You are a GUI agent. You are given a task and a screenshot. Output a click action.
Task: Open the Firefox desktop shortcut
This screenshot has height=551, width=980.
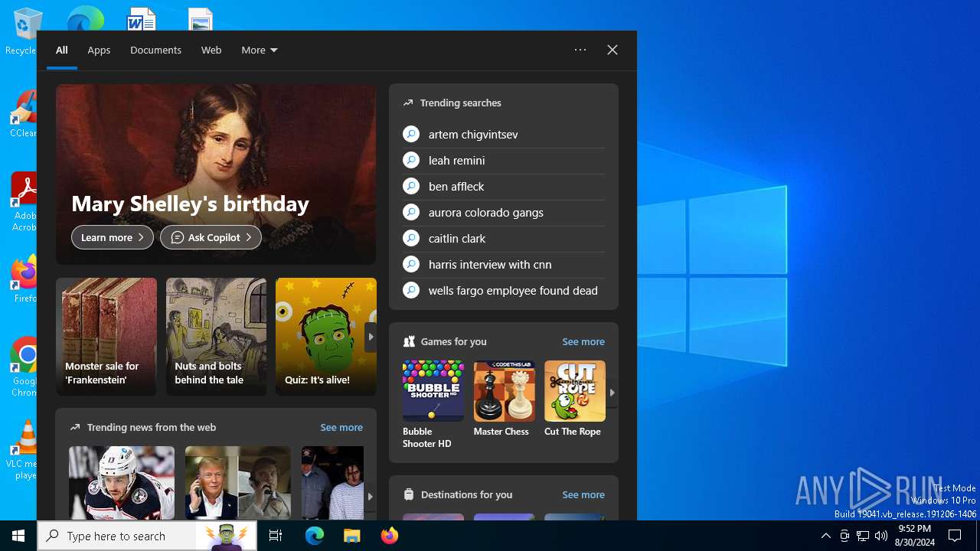(23, 279)
